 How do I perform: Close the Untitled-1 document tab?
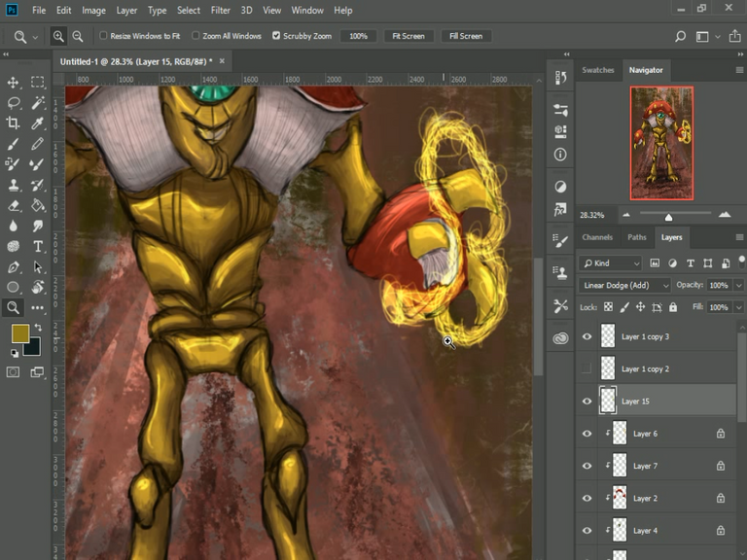point(222,61)
